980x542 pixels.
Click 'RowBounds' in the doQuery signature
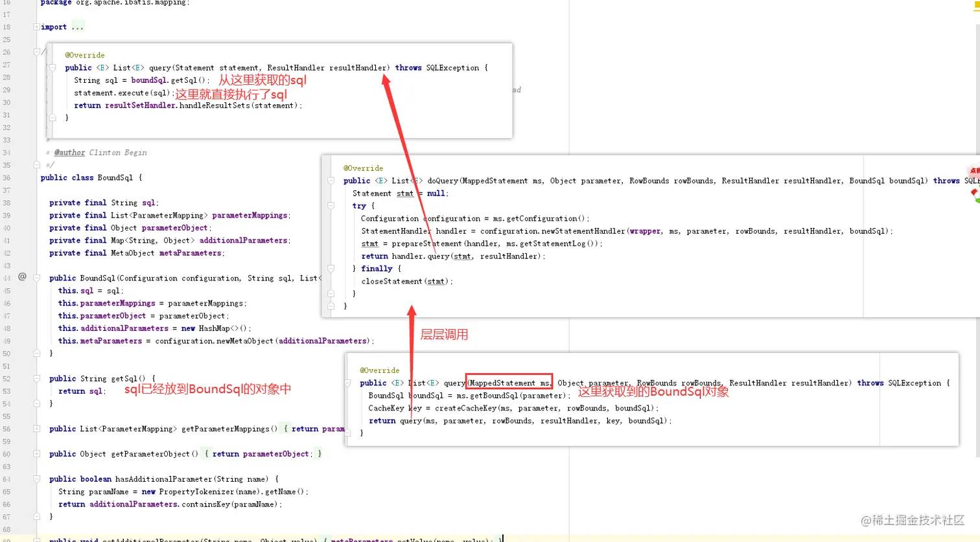[649, 181]
